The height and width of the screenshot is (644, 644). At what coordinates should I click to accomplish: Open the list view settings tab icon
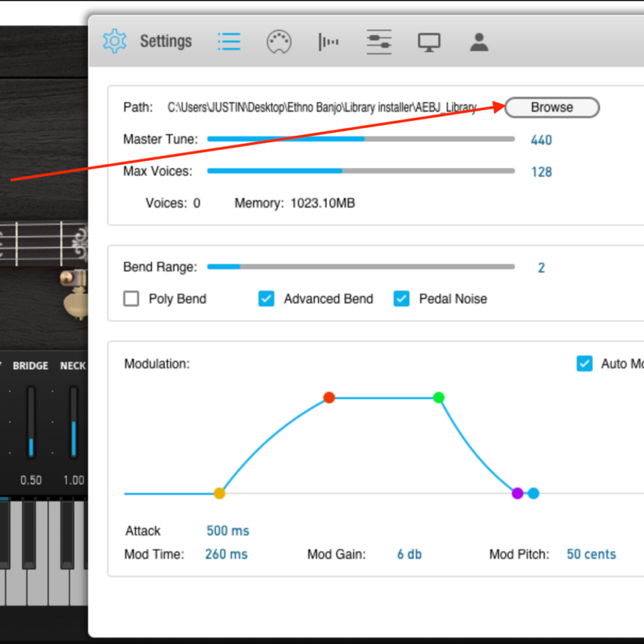pyautogui.click(x=229, y=42)
